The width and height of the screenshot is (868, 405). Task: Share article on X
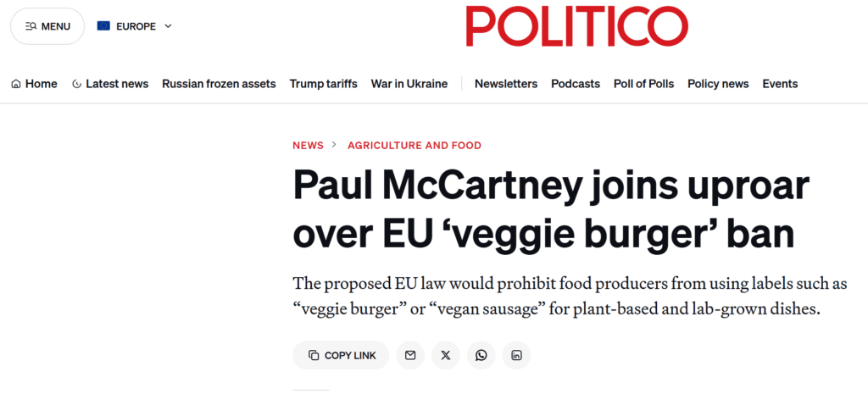pyautogui.click(x=446, y=355)
